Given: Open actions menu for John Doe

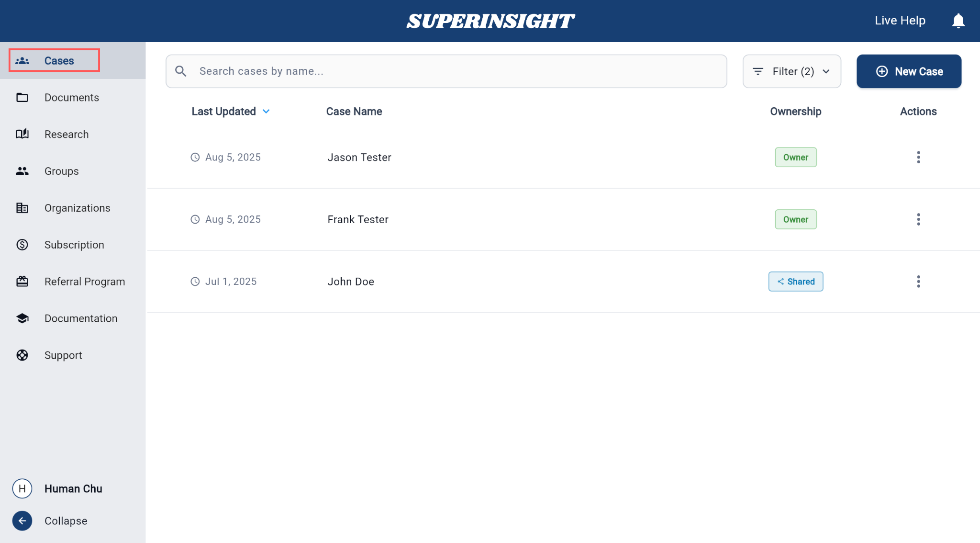Looking at the screenshot, I should [x=918, y=282].
